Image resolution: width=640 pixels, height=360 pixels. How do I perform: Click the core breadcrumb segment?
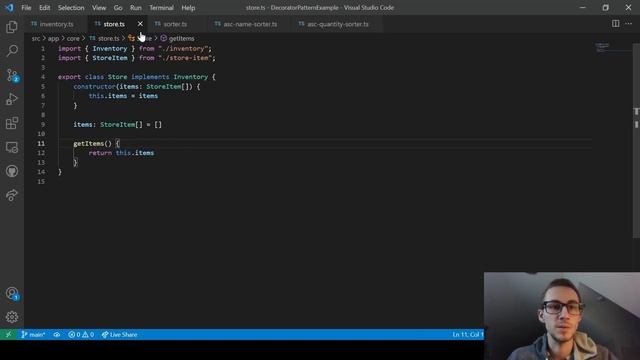(x=73, y=38)
